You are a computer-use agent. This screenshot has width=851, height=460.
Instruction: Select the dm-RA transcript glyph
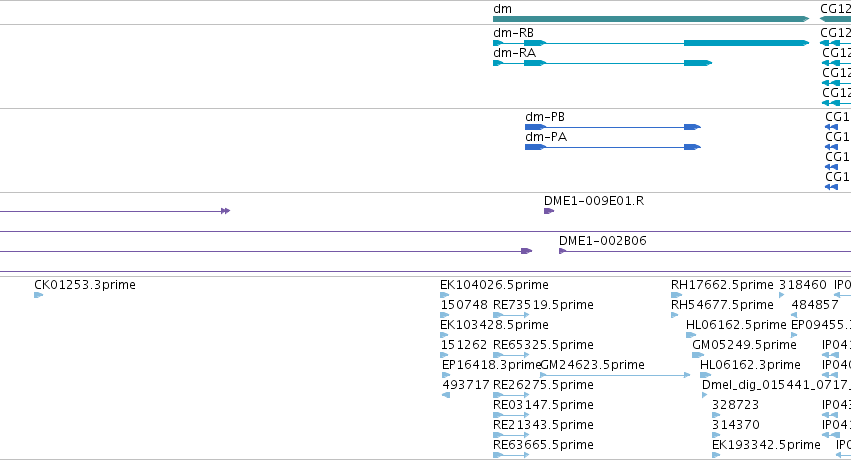click(x=602, y=63)
